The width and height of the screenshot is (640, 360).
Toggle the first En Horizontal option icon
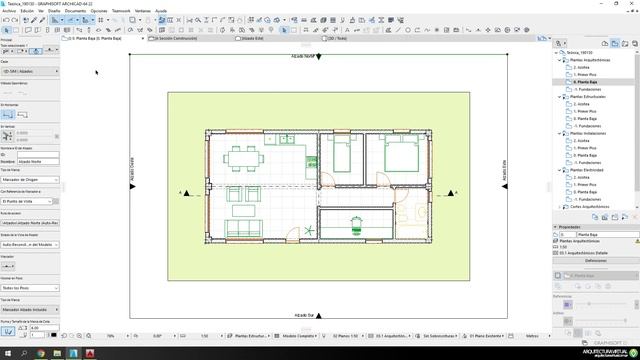click(8, 115)
